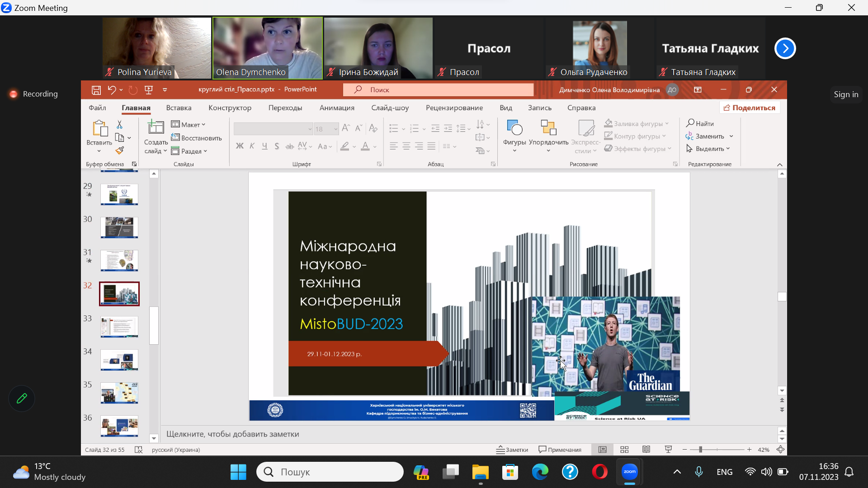Click русский (Украина) language indicator

[176, 450]
